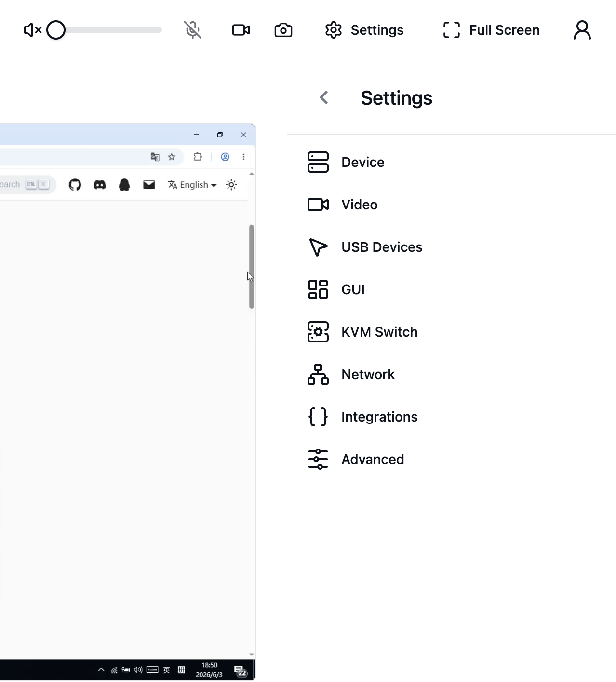Click the Discord icon in remote browser
616x682 pixels.
pyautogui.click(x=100, y=185)
